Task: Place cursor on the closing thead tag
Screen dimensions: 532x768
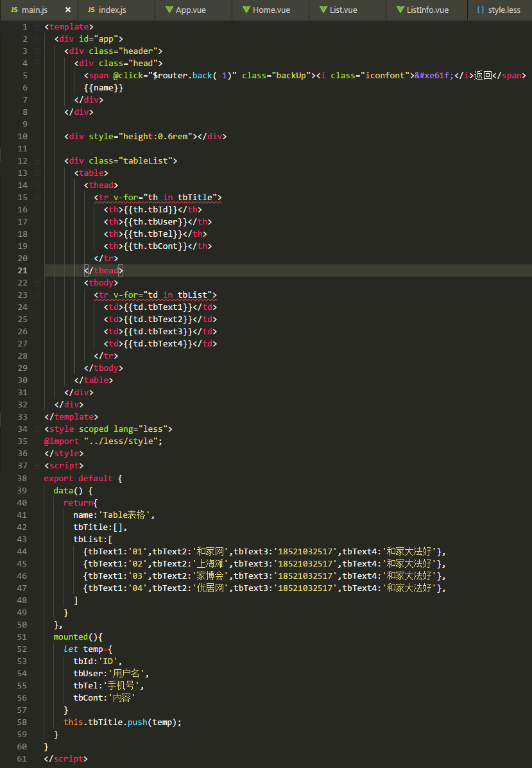Action: coord(103,270)
